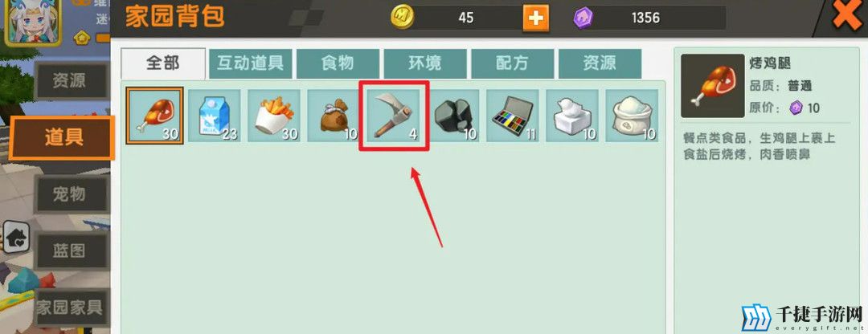The image size is (868, 334).
Task: Open the 环境 category tab
Action: point(425,63)
